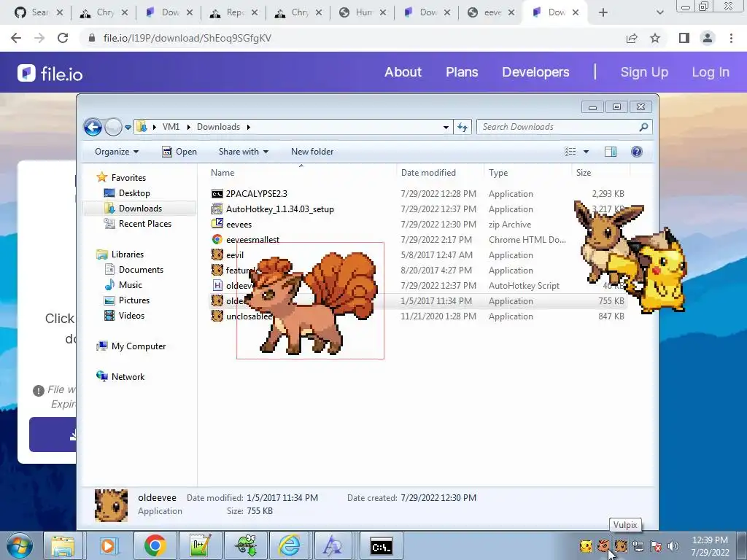The image size is (747, 560).
Task: Click Chrome back arrow
Action: pyautogui.click(x=16, y=38)
